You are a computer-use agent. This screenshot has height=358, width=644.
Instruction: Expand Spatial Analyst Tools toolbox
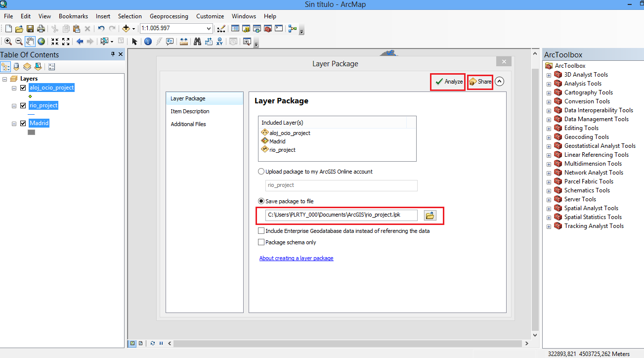click(549, 209)
